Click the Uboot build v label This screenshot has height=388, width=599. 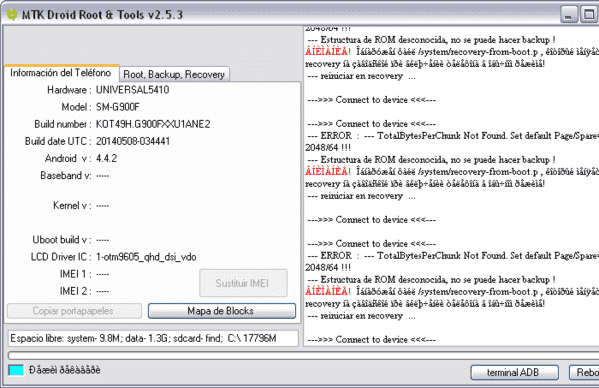[62, 240]
